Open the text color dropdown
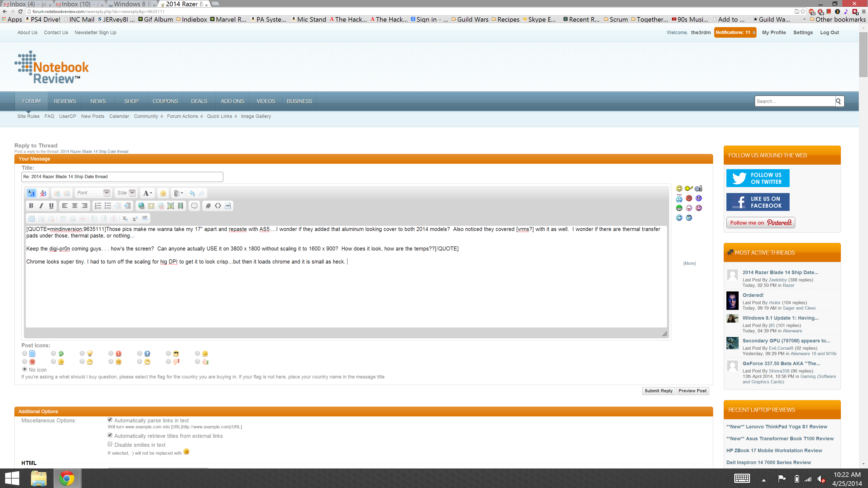868x488 pixels. [x=147, y=193]
